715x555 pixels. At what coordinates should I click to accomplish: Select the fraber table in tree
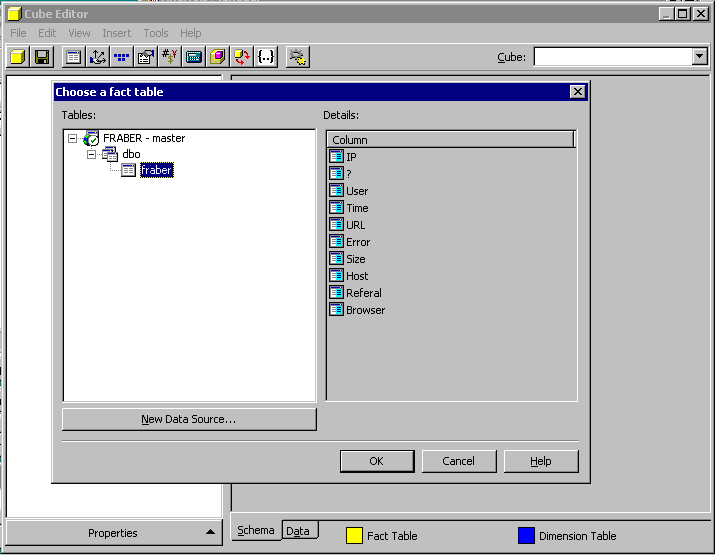pos(156,171)
